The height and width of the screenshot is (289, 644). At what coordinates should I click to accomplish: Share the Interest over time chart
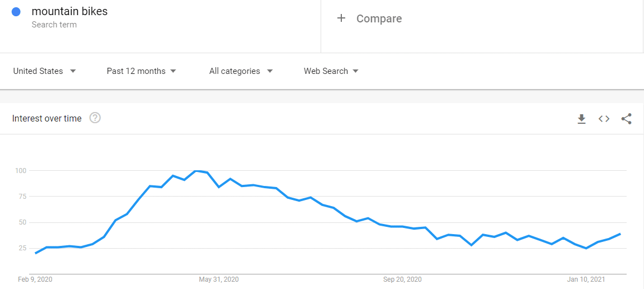pos(627,119)
